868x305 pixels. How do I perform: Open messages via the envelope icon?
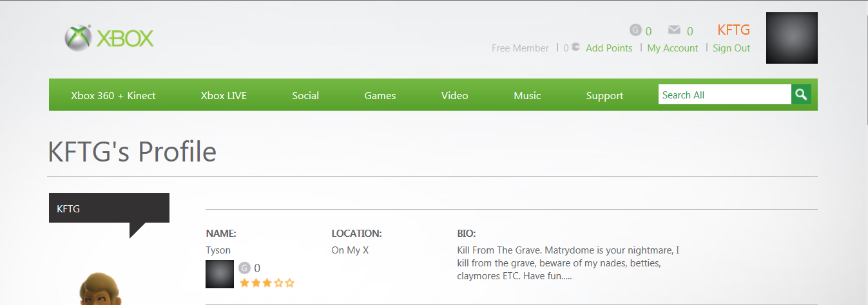674,30
